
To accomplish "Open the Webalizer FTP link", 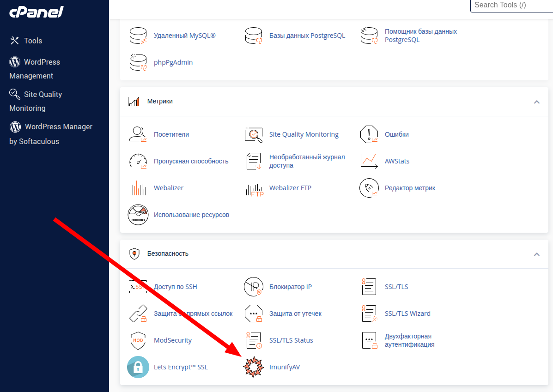I will [290, 188].
